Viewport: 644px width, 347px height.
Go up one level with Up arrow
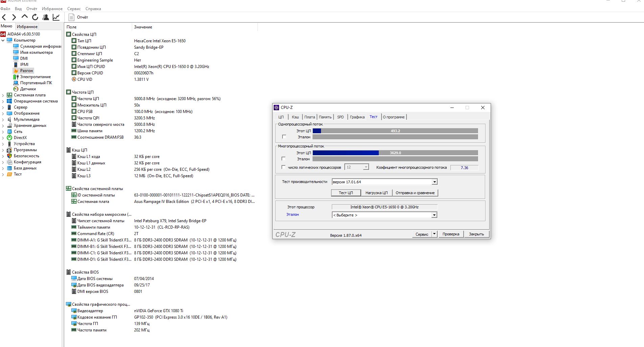[24, 17]
